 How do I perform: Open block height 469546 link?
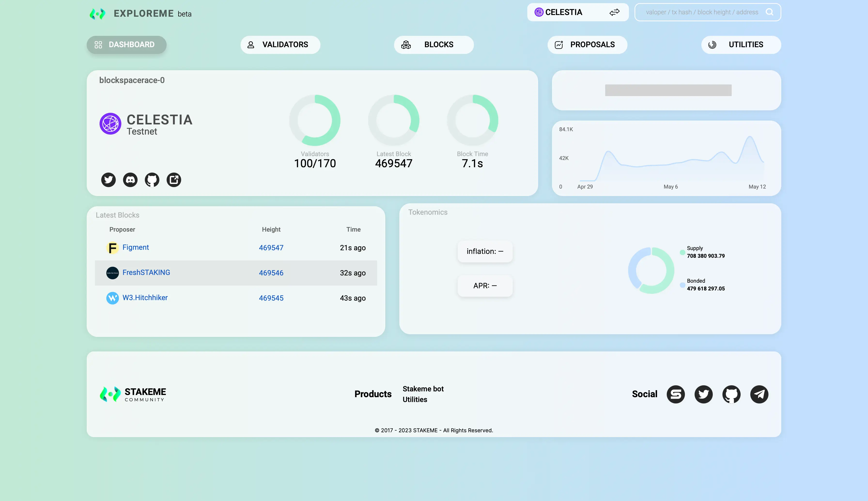(x=271, y=273)
